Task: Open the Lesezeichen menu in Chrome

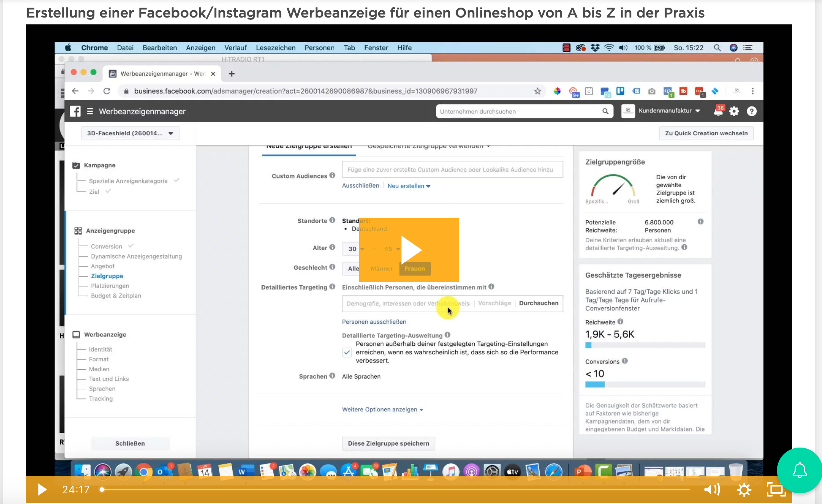Action: coord(275,48)
